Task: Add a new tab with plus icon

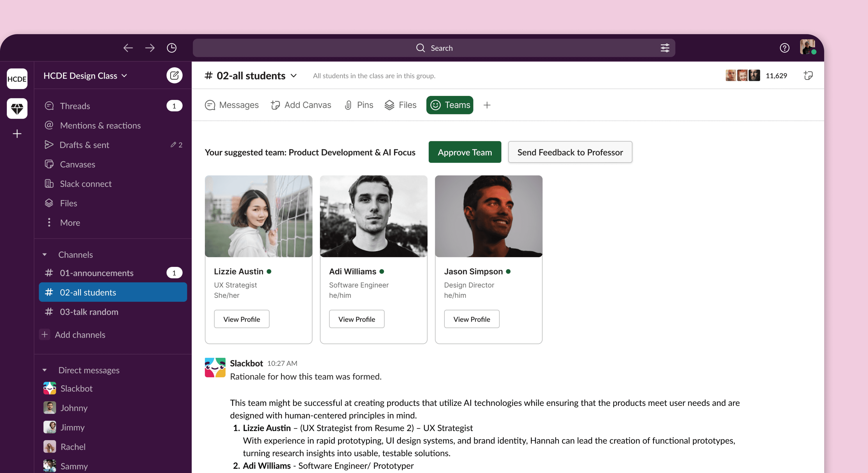Action: pyautogui.click(x=487, y=105)
